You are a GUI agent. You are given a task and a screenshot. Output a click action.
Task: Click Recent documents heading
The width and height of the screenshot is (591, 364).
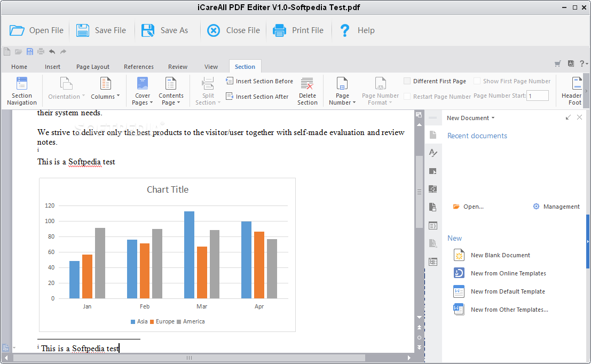pos(477,136)
